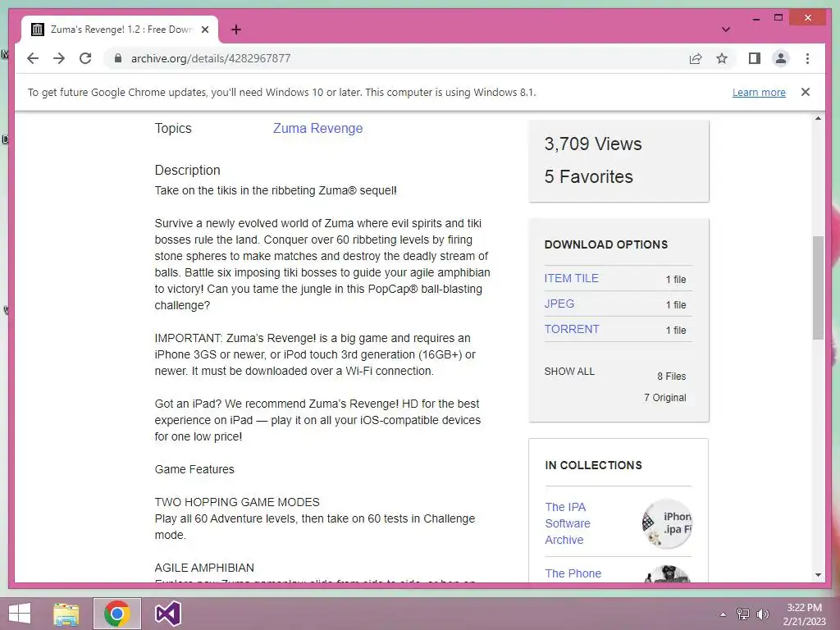The image size is (840, 630).
Task: Download the TORRENT file
Action: [x=572, y=329]
